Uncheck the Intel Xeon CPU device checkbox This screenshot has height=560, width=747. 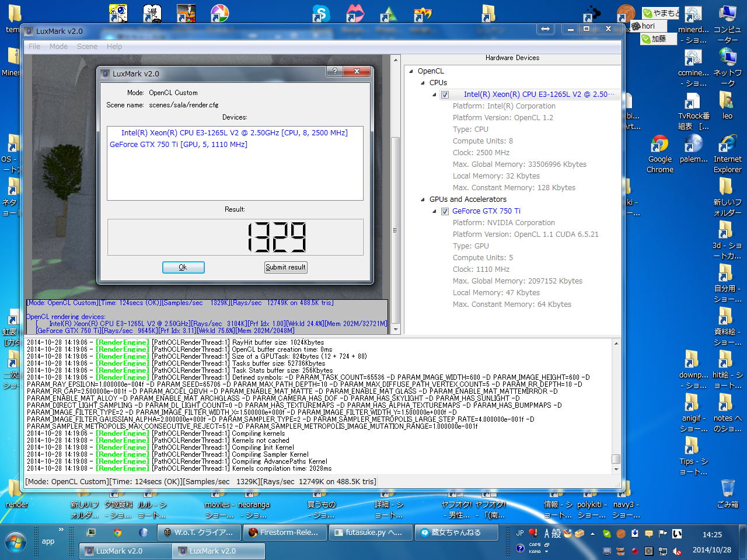coord(445,94)
